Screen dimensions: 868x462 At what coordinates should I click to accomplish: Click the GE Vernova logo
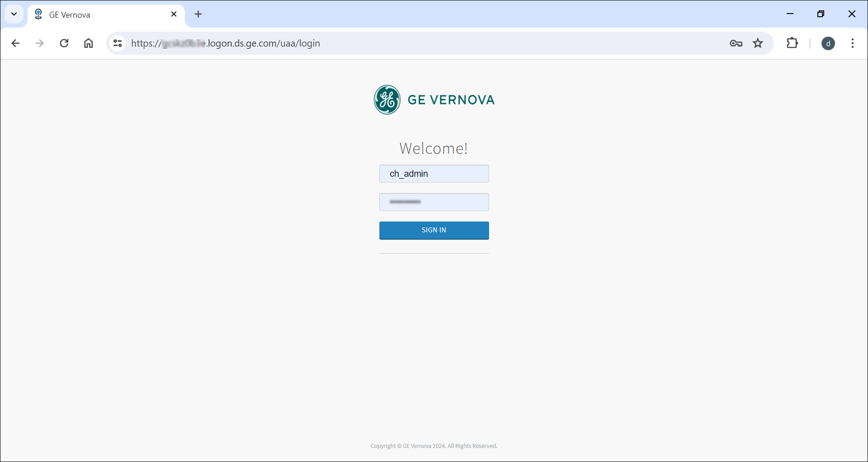click(x=434, y=100)
